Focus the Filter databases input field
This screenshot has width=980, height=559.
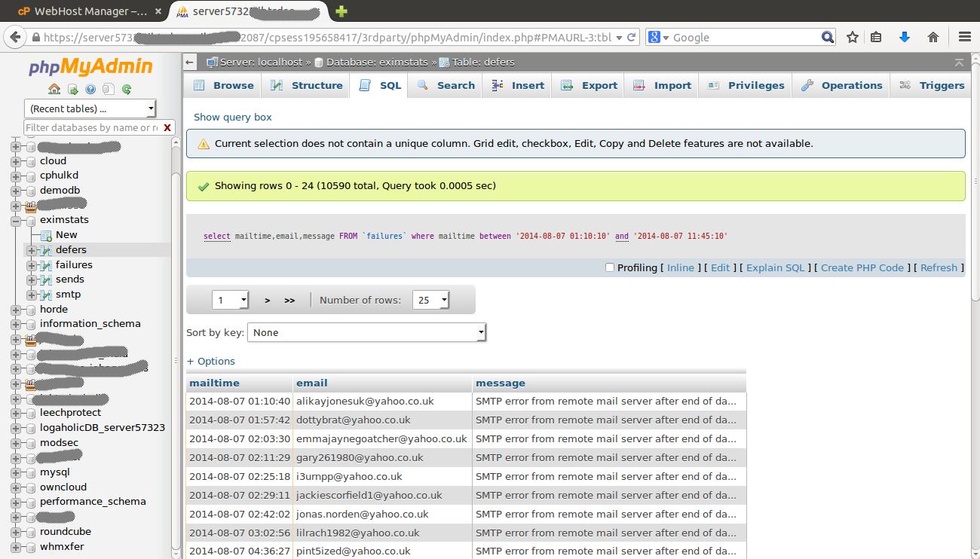point(92,127)
